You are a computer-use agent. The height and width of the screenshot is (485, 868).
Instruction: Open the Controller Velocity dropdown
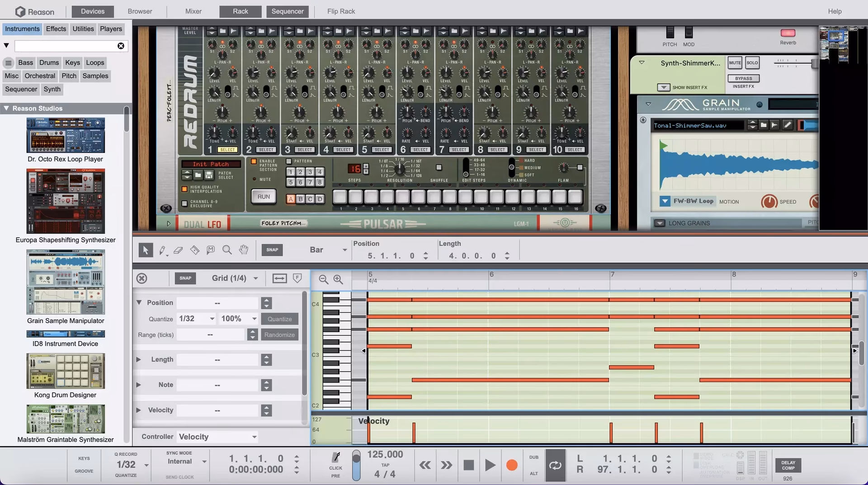point(217,437)
